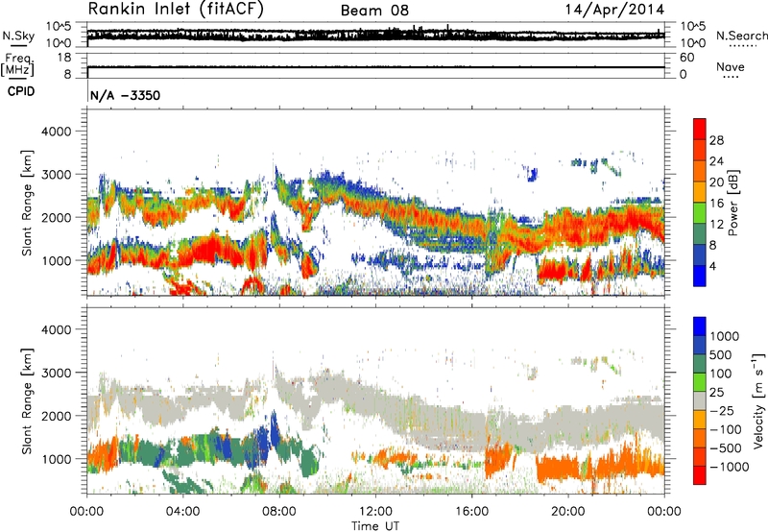The width and height of the screenshot is (768, 532).
Task: Click the red Power echo near 20:00, 800 km
Action: coord(556,271)
